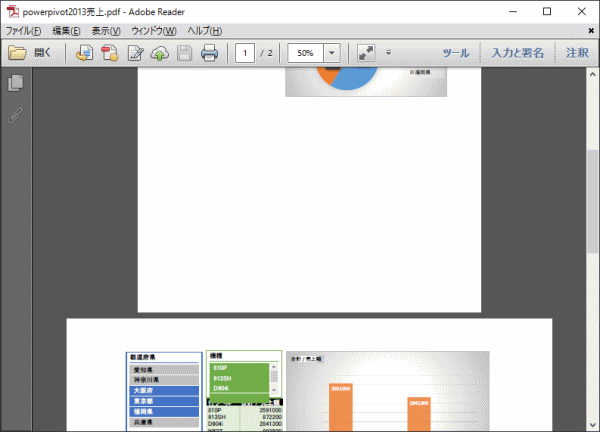Open the 表示(V) menu
This screenshot has height=432, width=600.
tap(106, 31)
